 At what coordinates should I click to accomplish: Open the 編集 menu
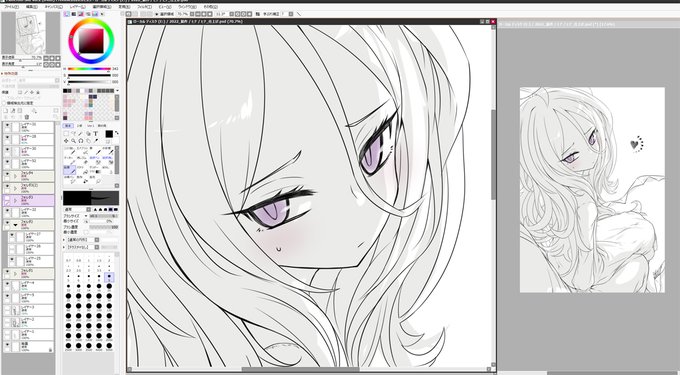click(x=32, y=7)
